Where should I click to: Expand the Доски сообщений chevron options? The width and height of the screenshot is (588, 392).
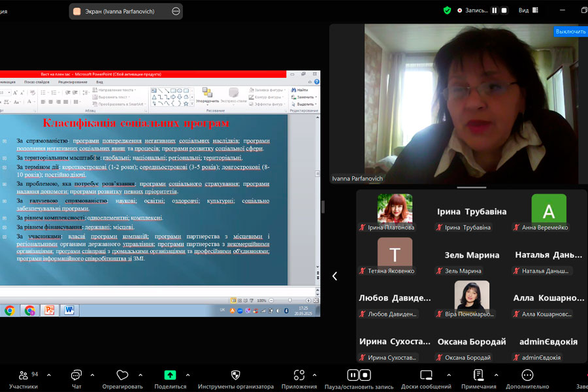click(x=448, y=375)
